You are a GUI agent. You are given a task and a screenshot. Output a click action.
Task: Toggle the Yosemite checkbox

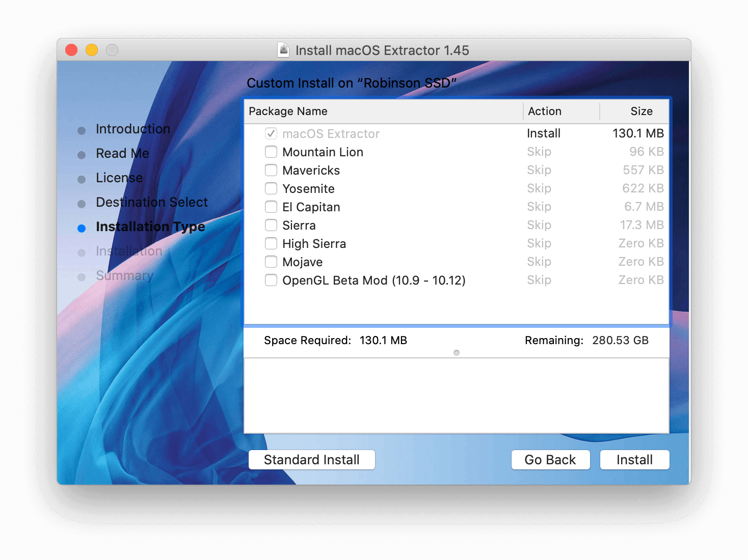point(271,189)
